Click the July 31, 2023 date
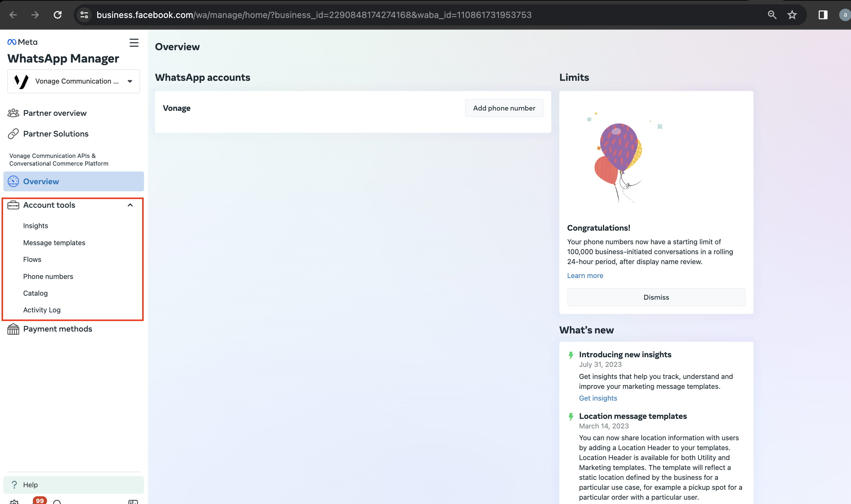This screenshot has width=851, height=504. click(x=600, y=364)
